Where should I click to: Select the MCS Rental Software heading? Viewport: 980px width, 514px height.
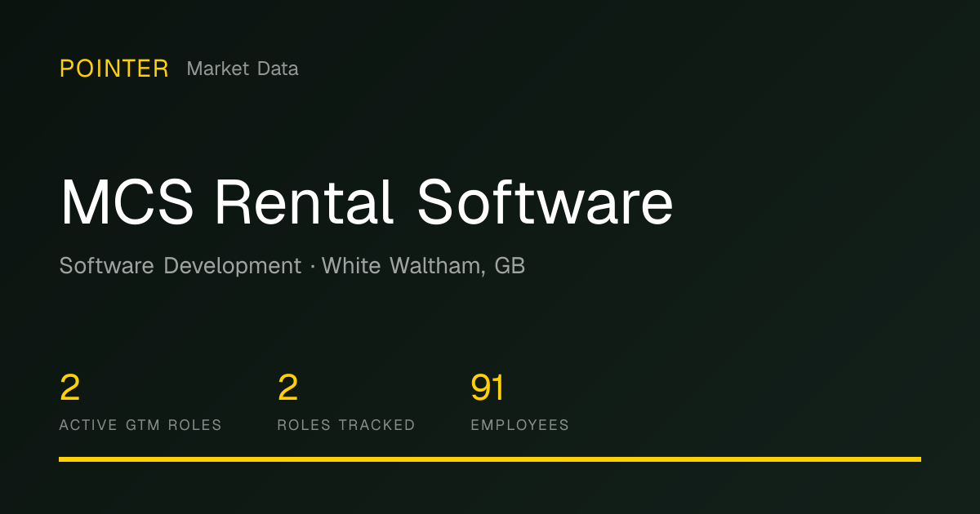click(x=367, y=202)
